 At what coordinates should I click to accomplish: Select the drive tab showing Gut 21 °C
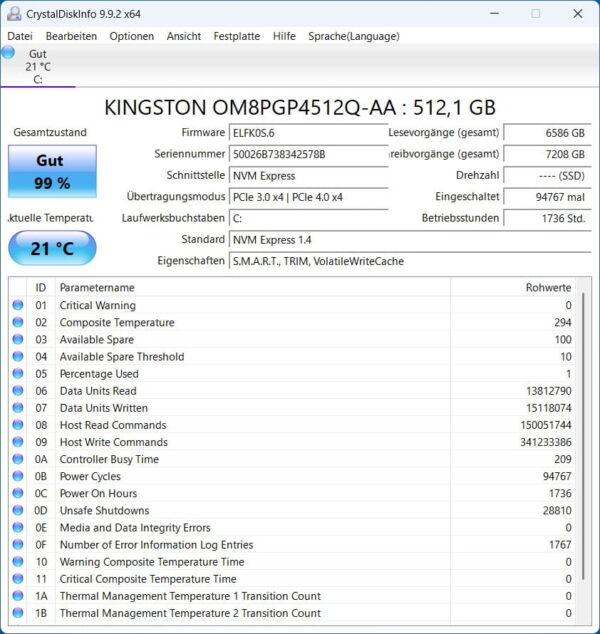pos(38,67)
